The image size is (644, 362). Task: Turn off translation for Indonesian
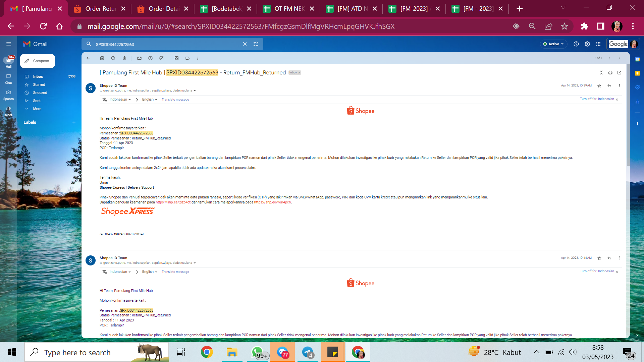click(x=597, y=99)
